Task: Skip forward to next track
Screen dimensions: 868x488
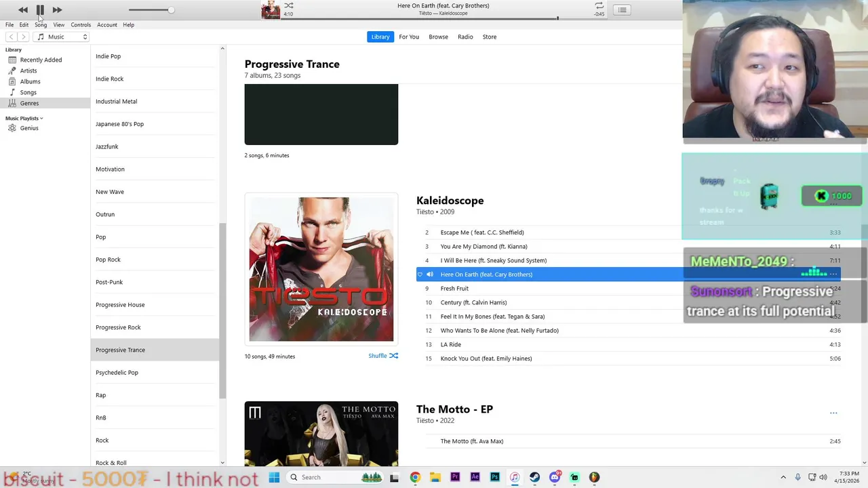Action: pyautogui.click(x=57, y=9)
